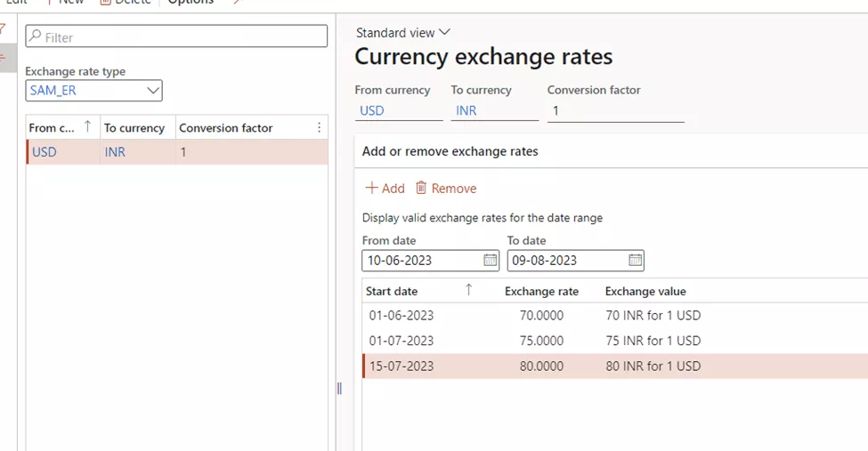This screenshot has height=451, width=868.
Task: Open grid options three-dot menu
Action: coord(319,128)
